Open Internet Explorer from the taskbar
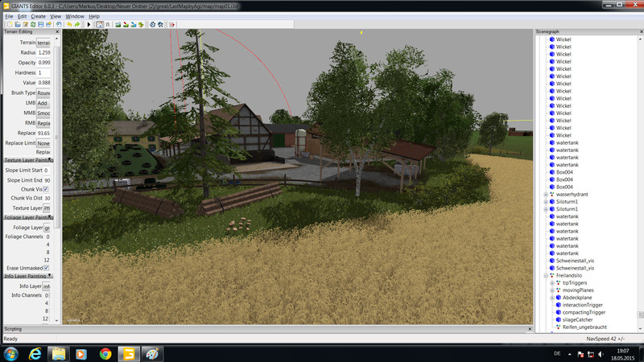 [35, 353]
